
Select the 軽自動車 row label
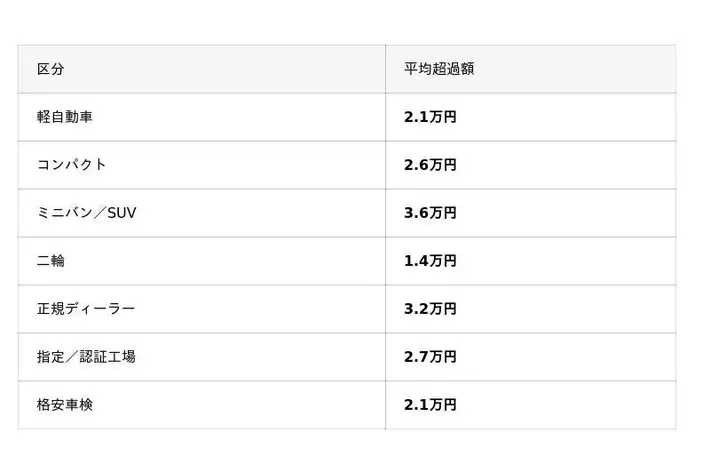click(65, 117)
